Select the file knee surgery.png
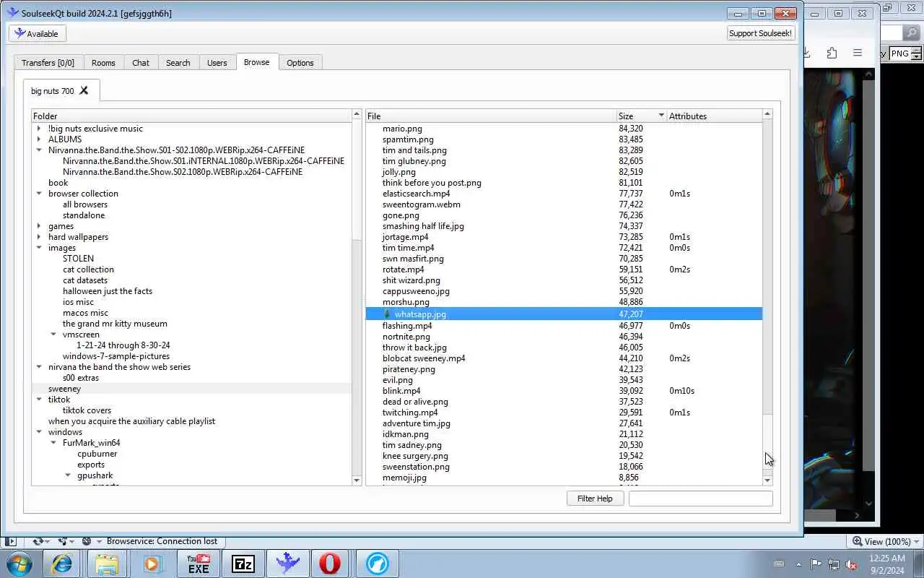Screen dimensions: 924x578 415,456
